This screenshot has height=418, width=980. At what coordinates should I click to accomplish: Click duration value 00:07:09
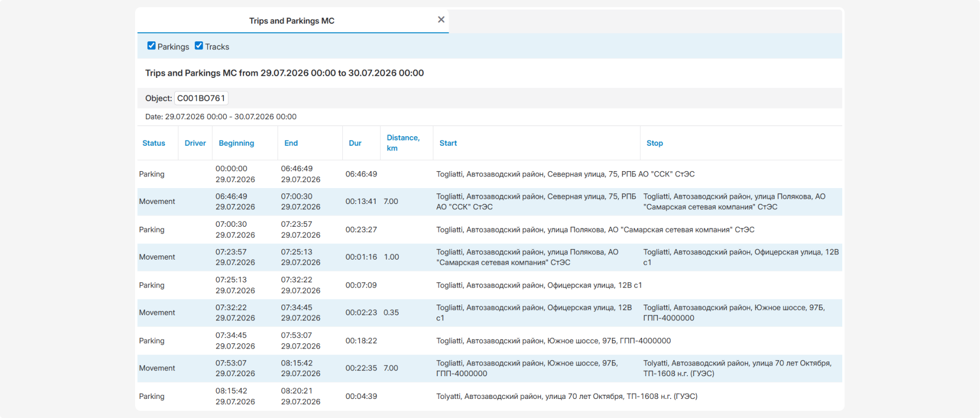click(x=361, y=286)
